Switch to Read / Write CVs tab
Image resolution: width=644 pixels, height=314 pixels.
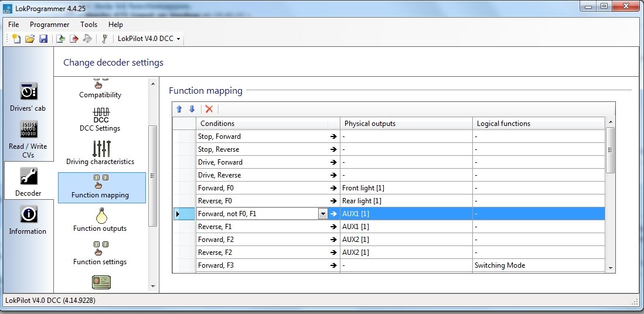click(28, 139)
